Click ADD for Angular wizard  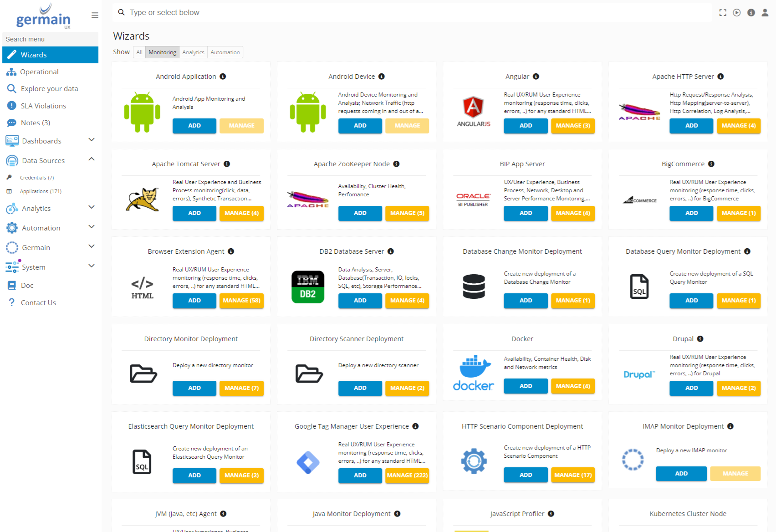(526, 126)
